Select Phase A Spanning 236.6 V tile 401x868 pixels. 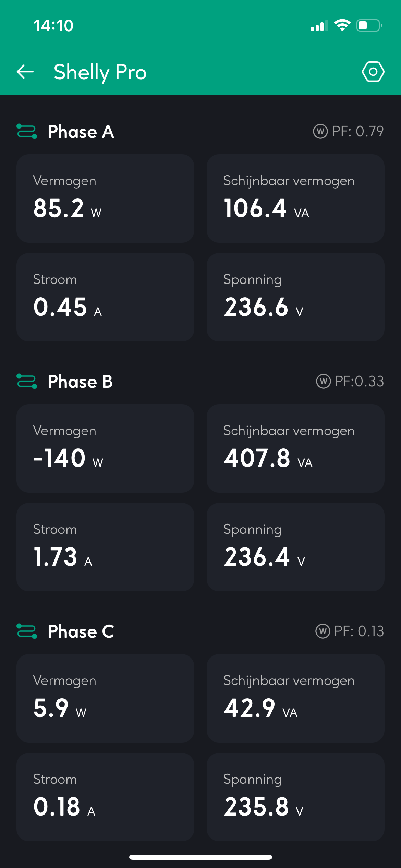click(295, 297)
